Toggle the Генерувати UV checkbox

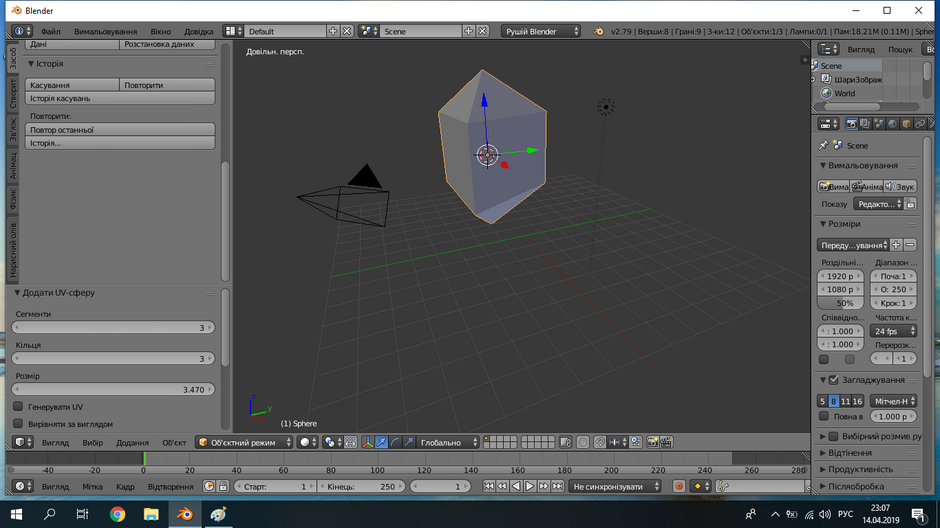click(18, 406)
